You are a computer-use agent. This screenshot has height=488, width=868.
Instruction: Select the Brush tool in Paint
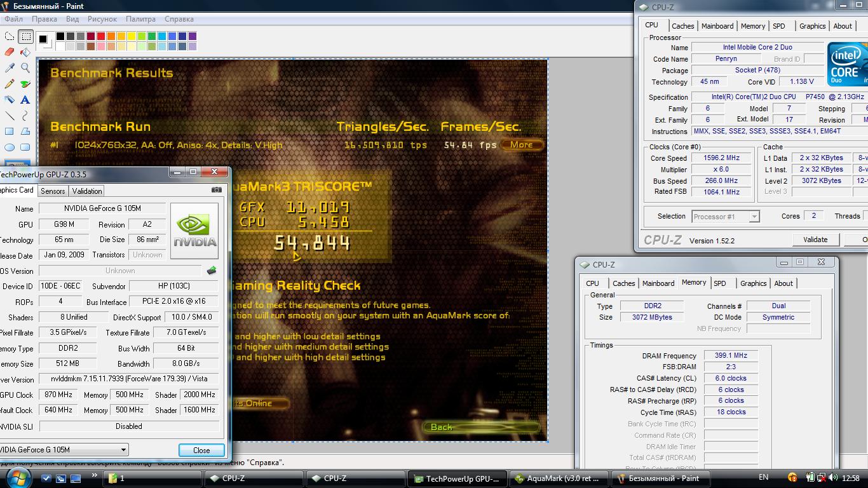25,84
